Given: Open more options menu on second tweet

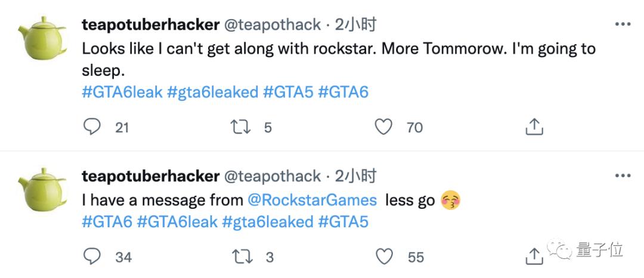Looking at the screenshot, I should 623,176.
